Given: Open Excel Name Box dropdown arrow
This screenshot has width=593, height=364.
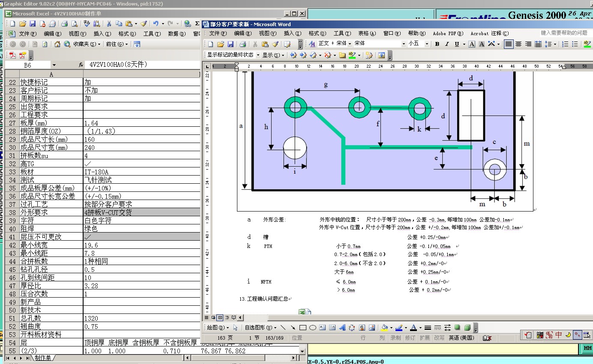Looking at the screenshot, I should [54, 65].
